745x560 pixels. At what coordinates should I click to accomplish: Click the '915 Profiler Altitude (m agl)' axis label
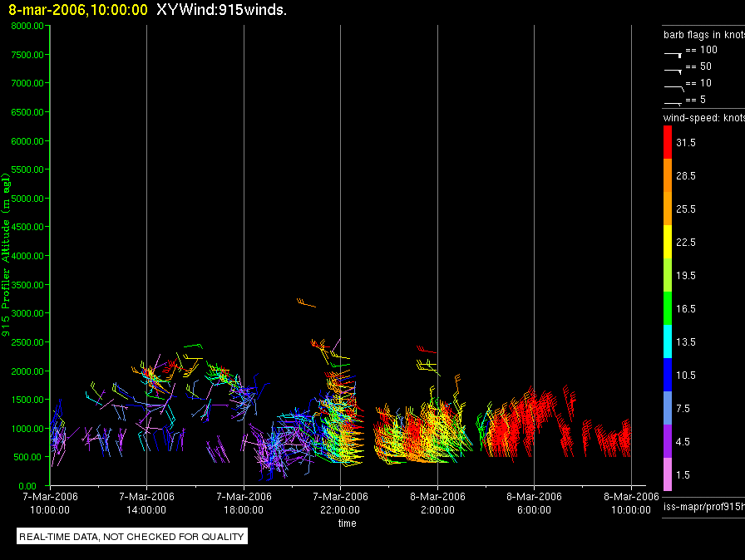pyautogui.click(x=6, y=255)
